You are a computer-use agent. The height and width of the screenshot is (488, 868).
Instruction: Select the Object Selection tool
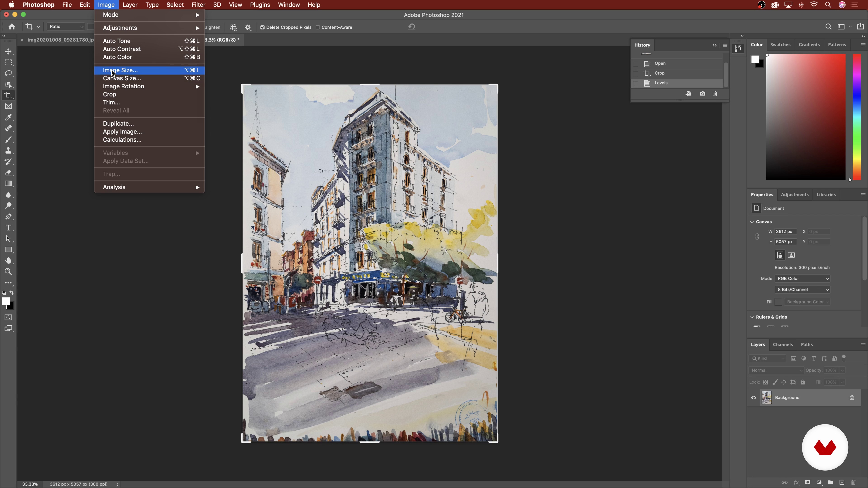click(8, 84)
